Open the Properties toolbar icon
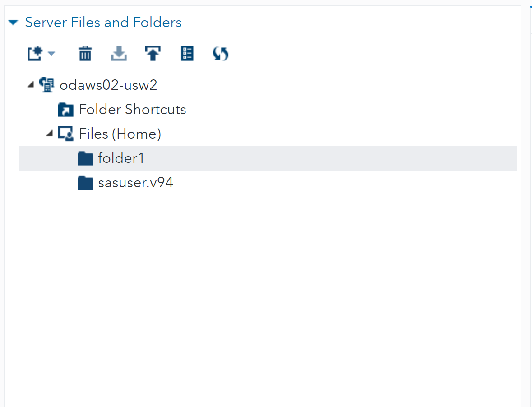The width and height of the screenshot is (532, 407). pos(187,53)
